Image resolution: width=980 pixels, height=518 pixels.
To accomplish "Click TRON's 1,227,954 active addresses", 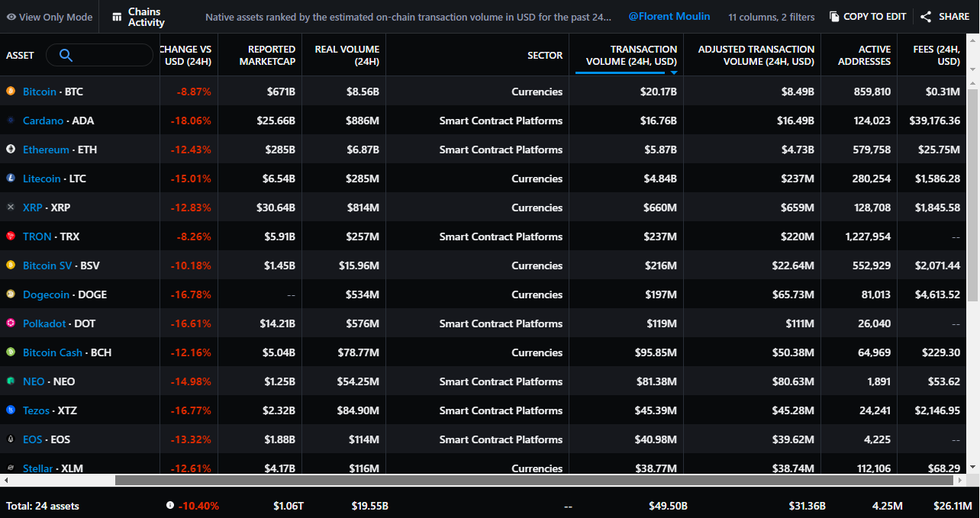I will [868, 236].
